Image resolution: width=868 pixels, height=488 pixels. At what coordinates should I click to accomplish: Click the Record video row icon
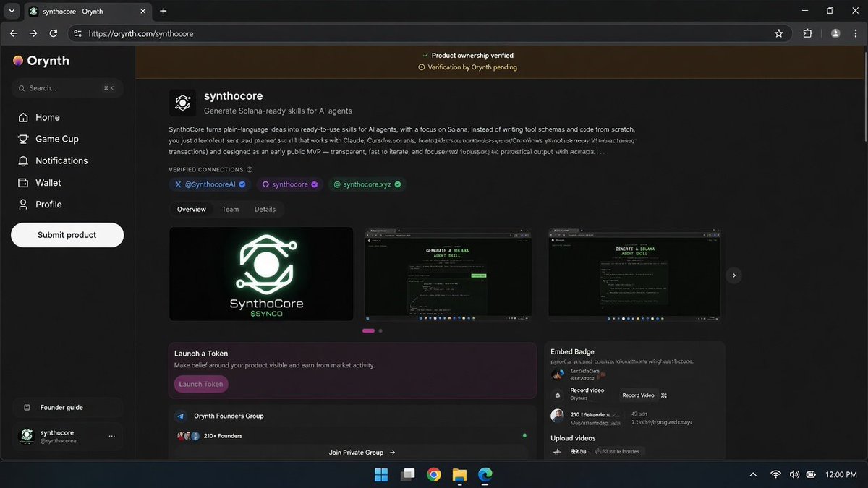click(x=557, y=395)
